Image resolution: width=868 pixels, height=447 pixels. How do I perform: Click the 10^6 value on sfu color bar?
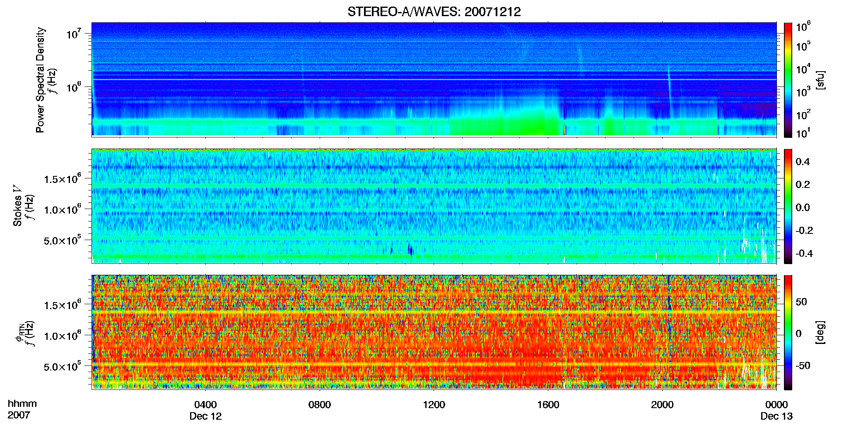point(803,27)
